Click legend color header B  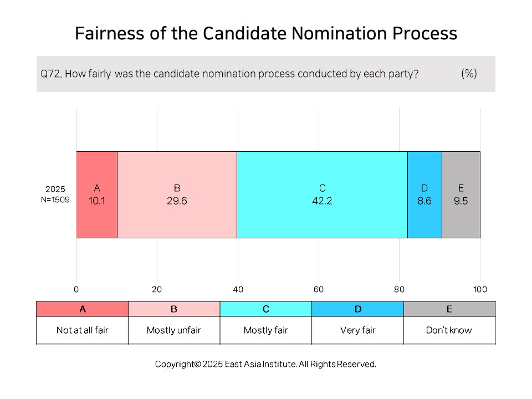click(174, 309)
